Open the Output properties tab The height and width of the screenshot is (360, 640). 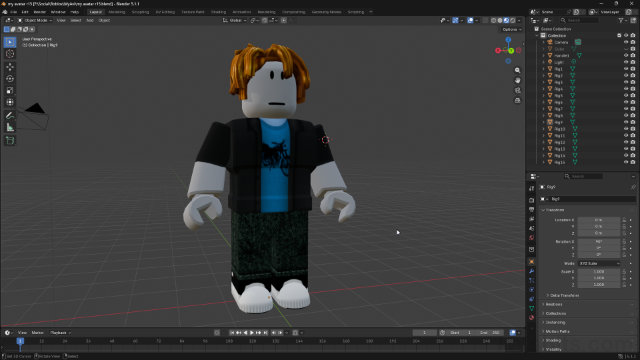(531, 209)
